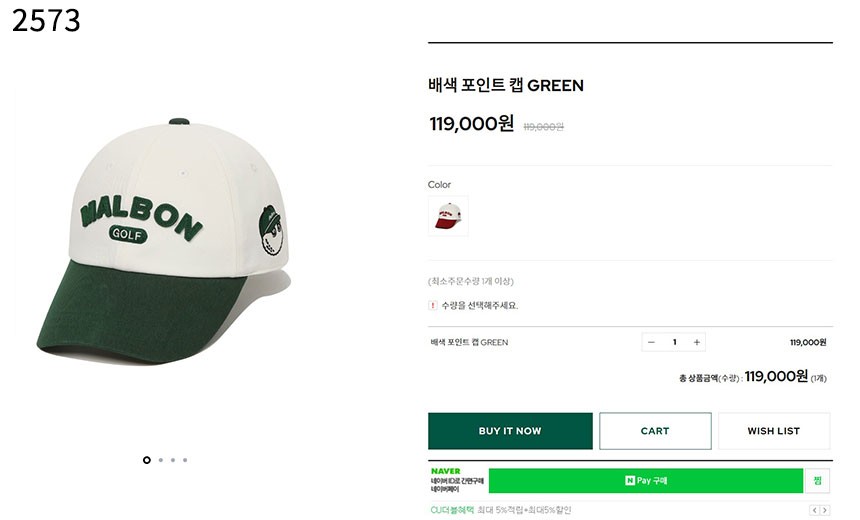Decrease quantity with the minus button
Screen dimensions: 860x520
click(x=651, y=342)
